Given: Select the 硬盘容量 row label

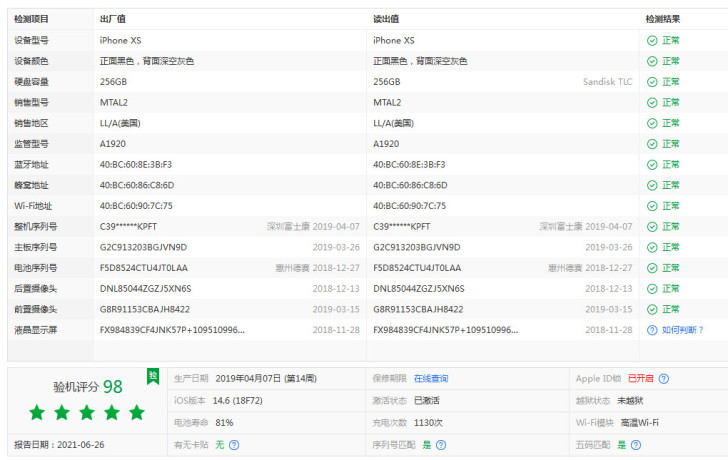Looking at the screenshot, I should tap(31, 82).
